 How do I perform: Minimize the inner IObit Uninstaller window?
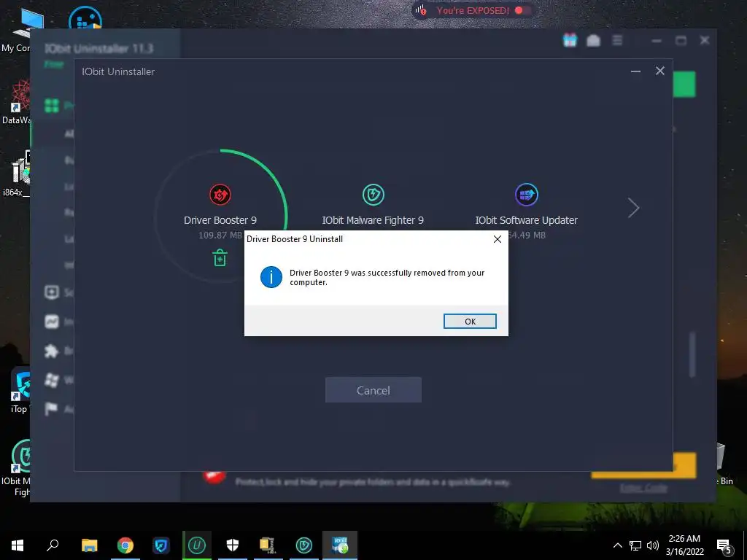[x=635, y=71]
